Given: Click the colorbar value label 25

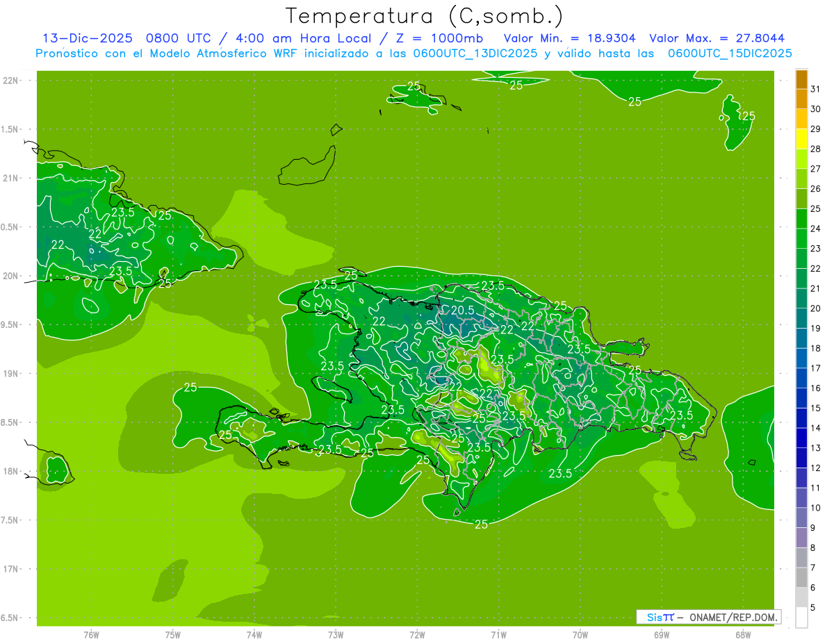Looking at the screenshot, I should (x=816, y=208).
